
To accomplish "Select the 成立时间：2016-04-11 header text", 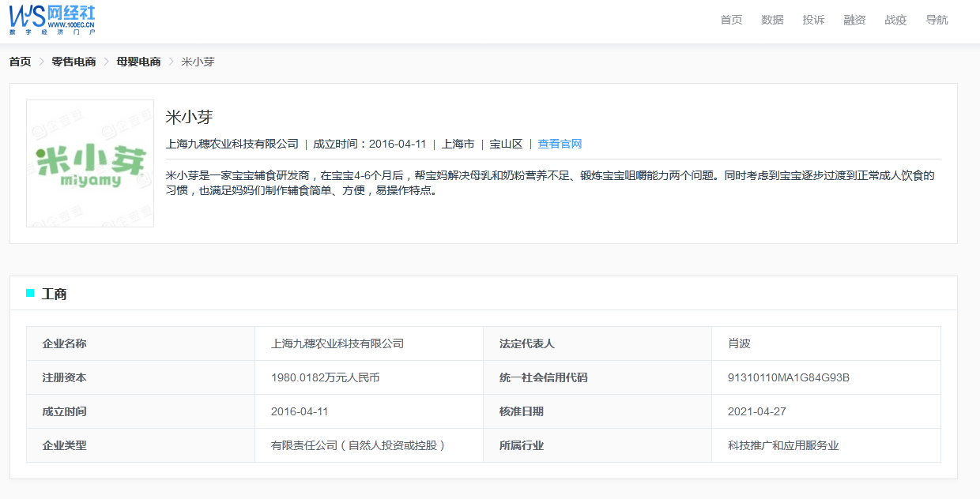I will point(369,144).
